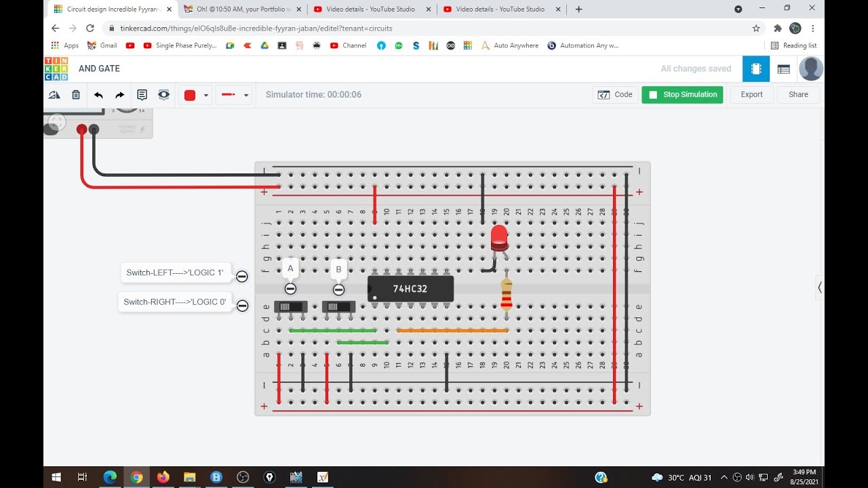The height and width of the screenshot is (488, 868).
Task: Open Chrome extensions puzzle icon
Action: 778,28
